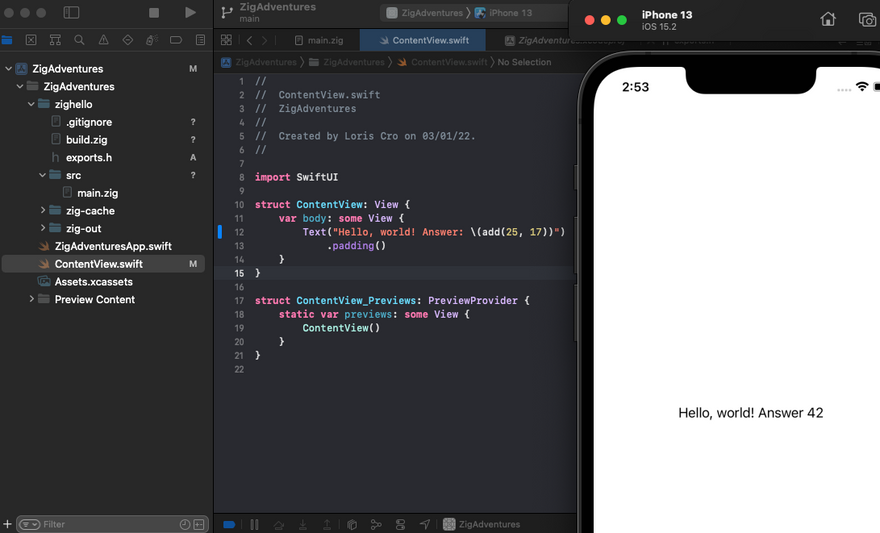Image resolution: width=880 pixels, height=533 pixels.
Task: Open the Find navigator magnifier icon
Action: [79, 40]
